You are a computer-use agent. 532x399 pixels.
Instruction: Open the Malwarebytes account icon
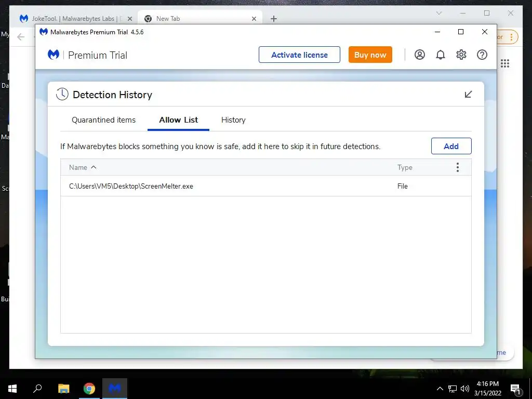419,55
